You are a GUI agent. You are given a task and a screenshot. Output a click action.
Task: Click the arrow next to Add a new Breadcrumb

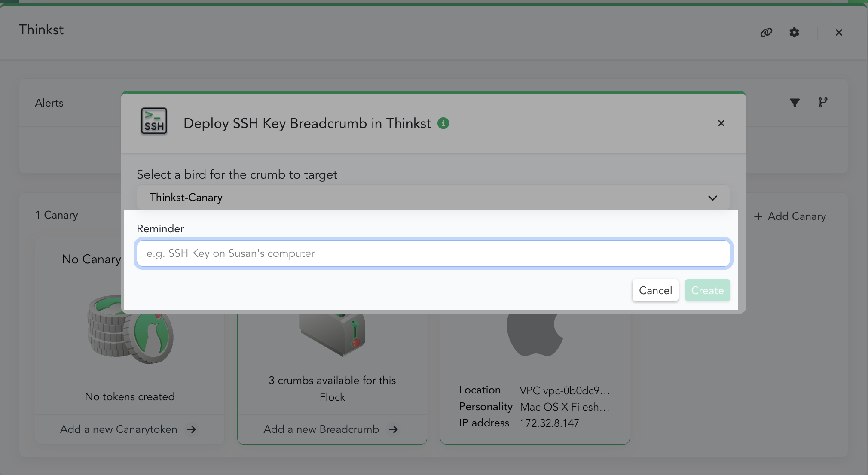click(393, 429)
